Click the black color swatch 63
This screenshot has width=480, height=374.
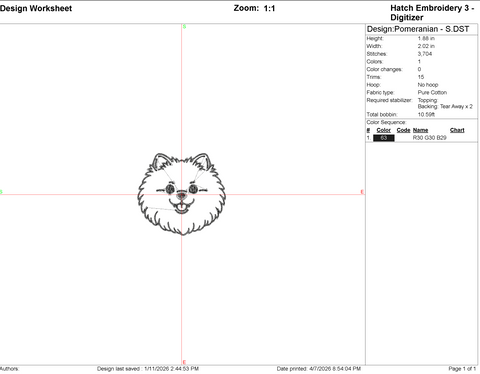(384, 138)
